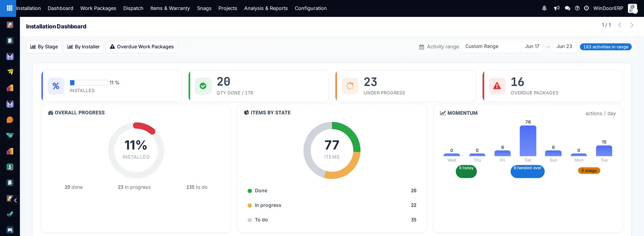
Task: Click the question mark help icon
Action: [x=577, y=8]
